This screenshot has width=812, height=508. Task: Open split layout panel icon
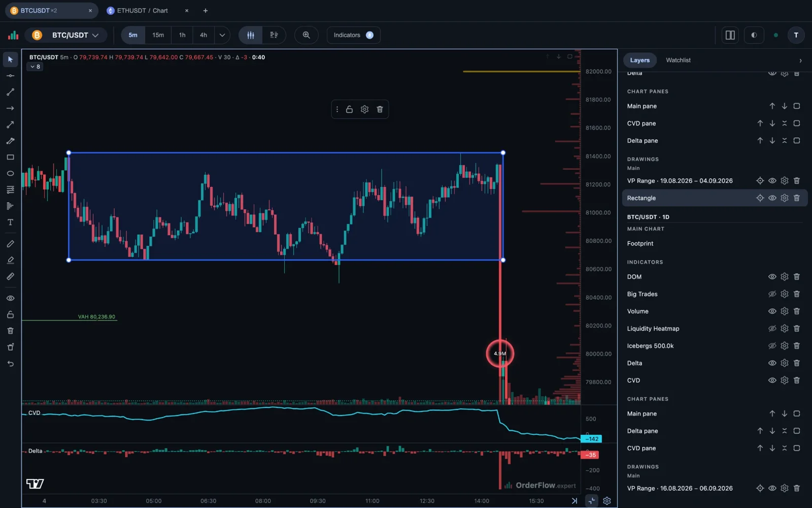click(730, 35)
